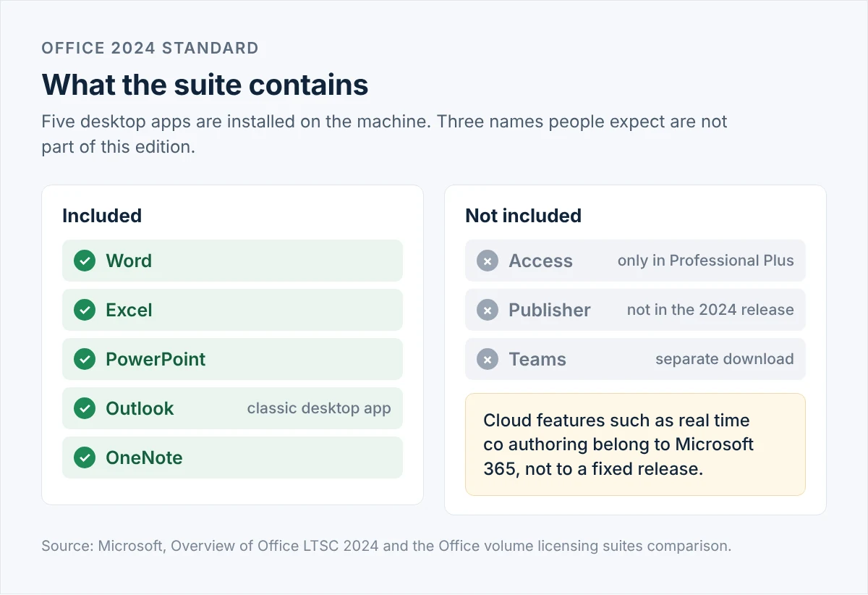868x595 pixels.
Task: Click the green check icon beside Word
Action: point(85,261)
